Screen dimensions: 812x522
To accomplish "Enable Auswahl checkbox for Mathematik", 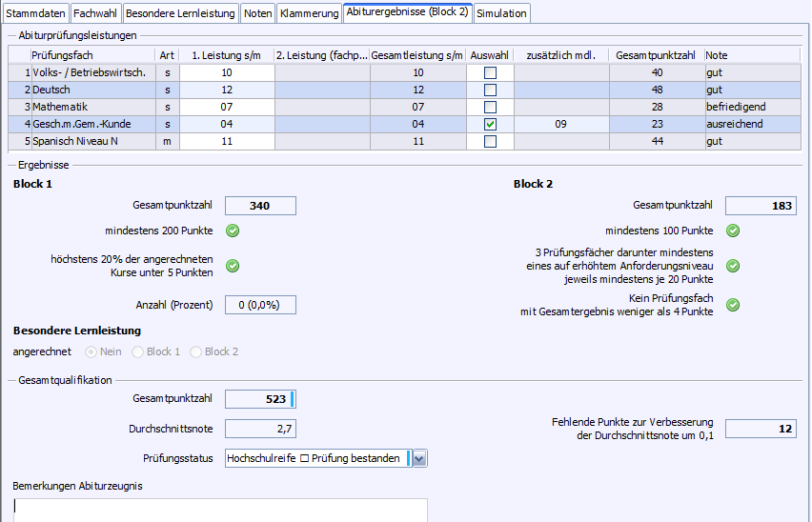I will 490,107.
